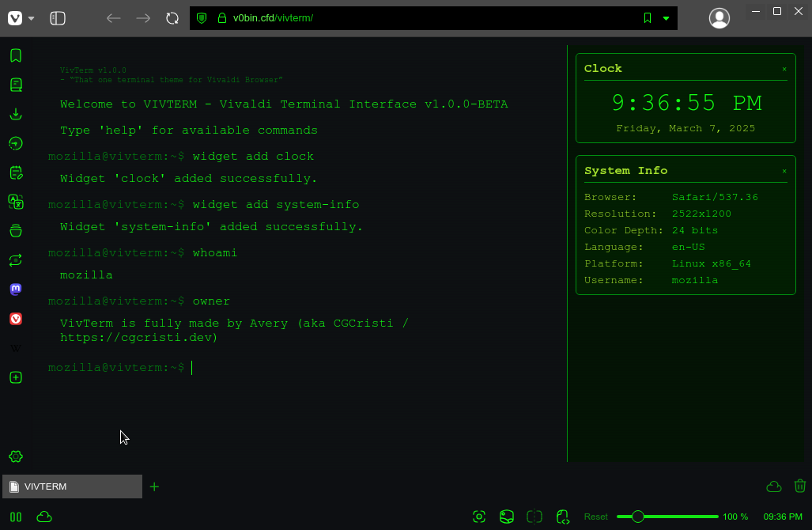The image size is (812, 530).
Task: Toggle panel visibility in the status bar
Action: point(16,517)
